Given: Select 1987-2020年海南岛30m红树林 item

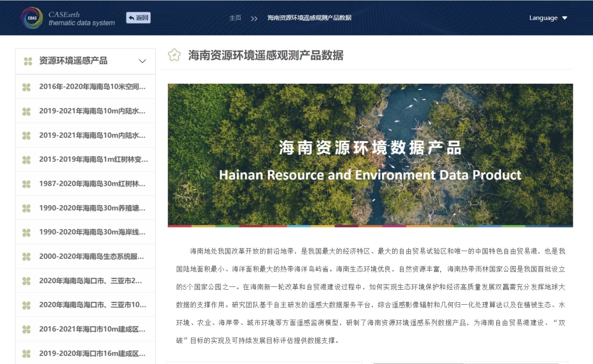Looking at the screenshot, I should (92, 184).
